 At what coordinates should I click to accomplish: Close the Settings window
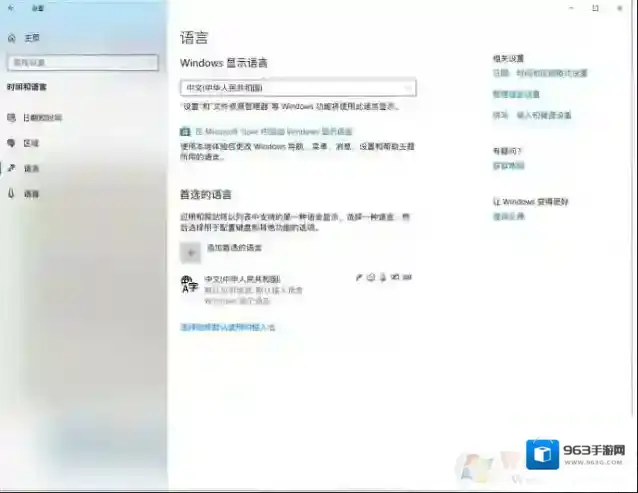coord(624,7)
